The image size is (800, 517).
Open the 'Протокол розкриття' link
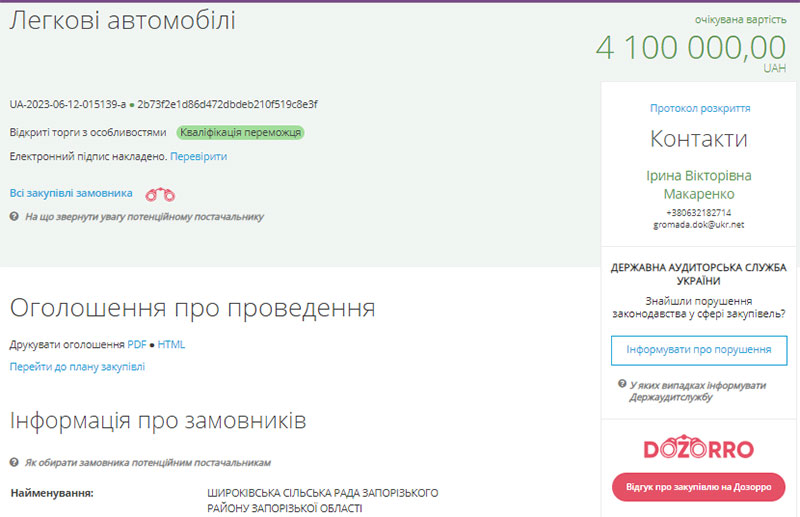pyautogui.click(x=699, y=108)
